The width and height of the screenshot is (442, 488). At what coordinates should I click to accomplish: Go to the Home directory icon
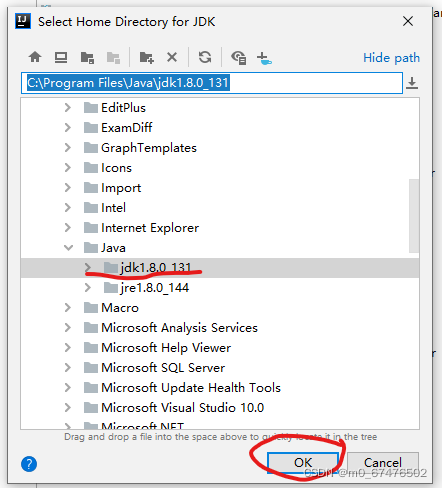click(35, 57)
